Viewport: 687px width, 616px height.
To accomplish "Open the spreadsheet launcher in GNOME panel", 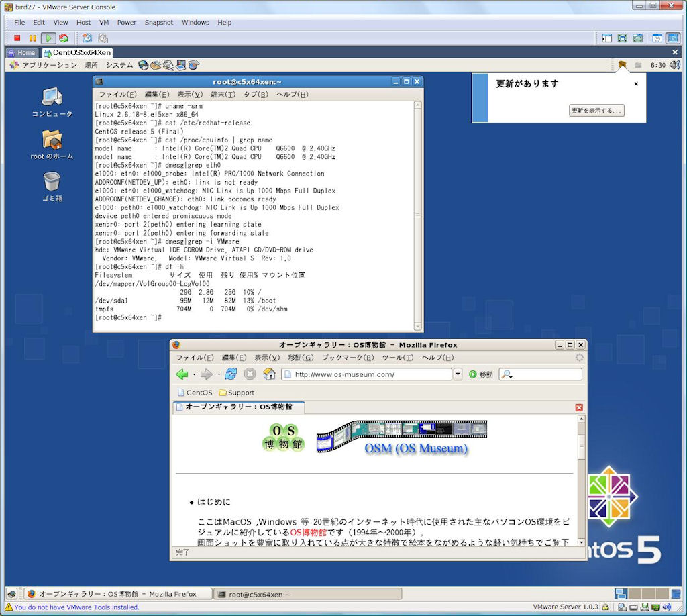I will tap(193, 65).
